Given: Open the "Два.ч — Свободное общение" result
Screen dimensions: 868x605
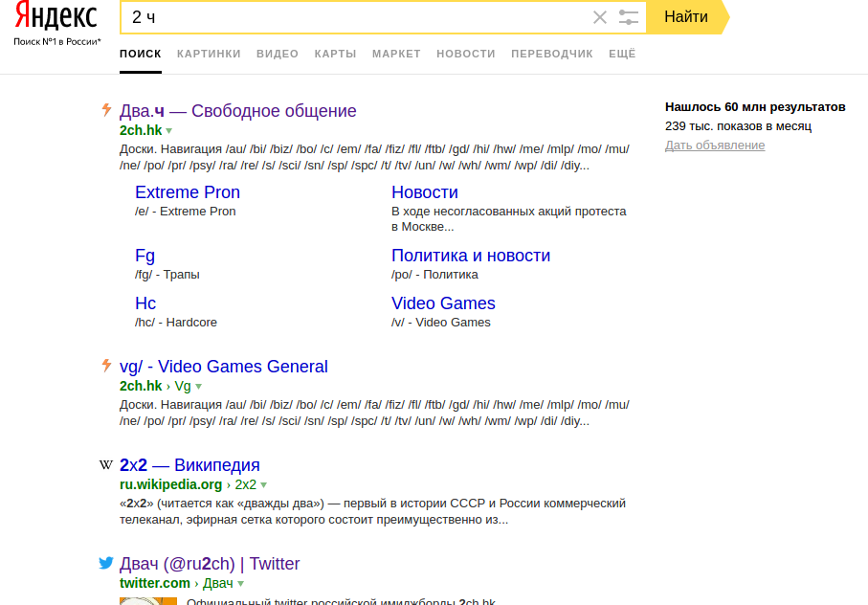Looking at the screenshot, I should coord(238,111).
